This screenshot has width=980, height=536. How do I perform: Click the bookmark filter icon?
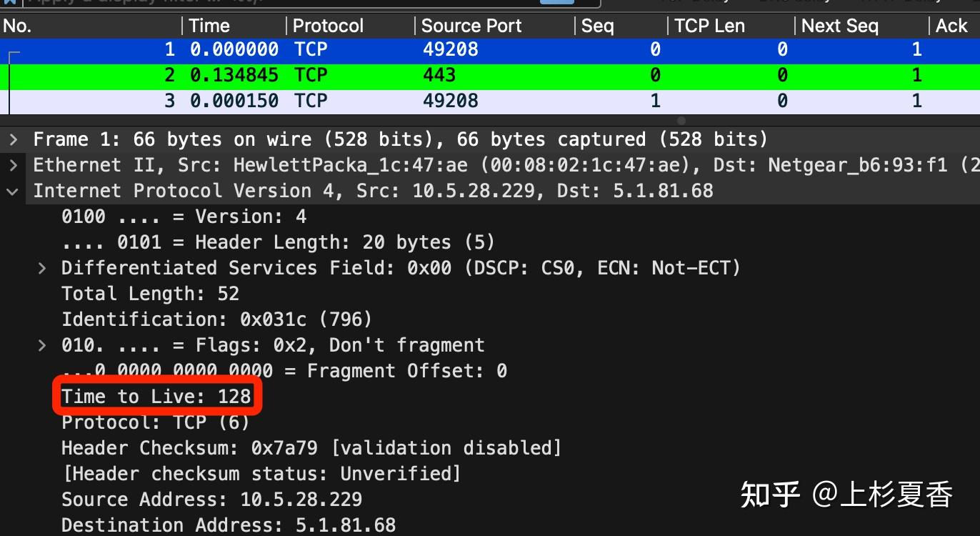point(10,4)
